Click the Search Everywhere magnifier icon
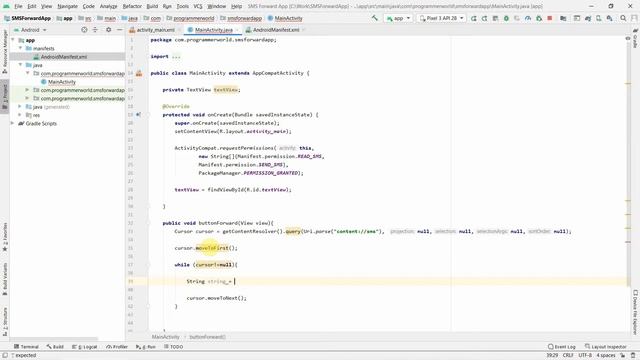The image size is (640, 360). [x=623, y=18]
